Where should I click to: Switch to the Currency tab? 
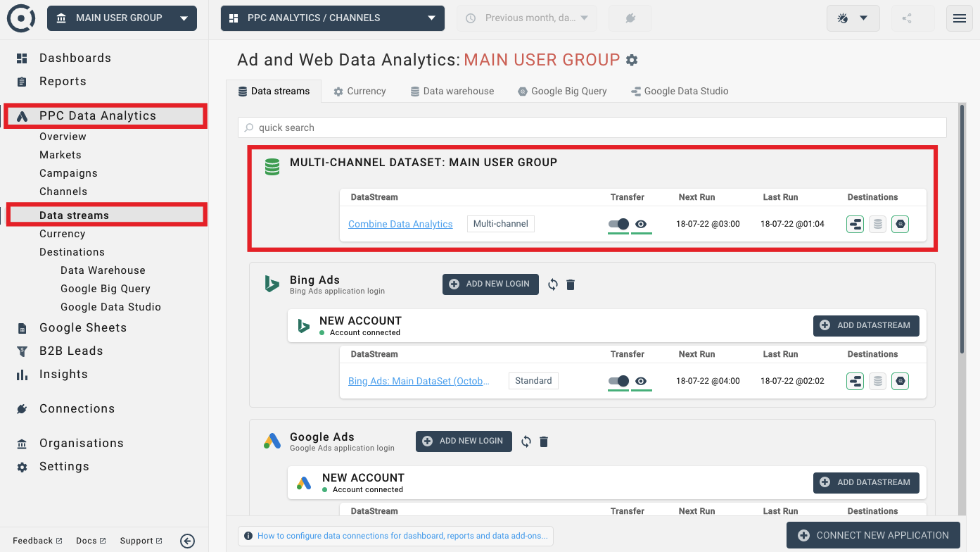coord(359,92)
